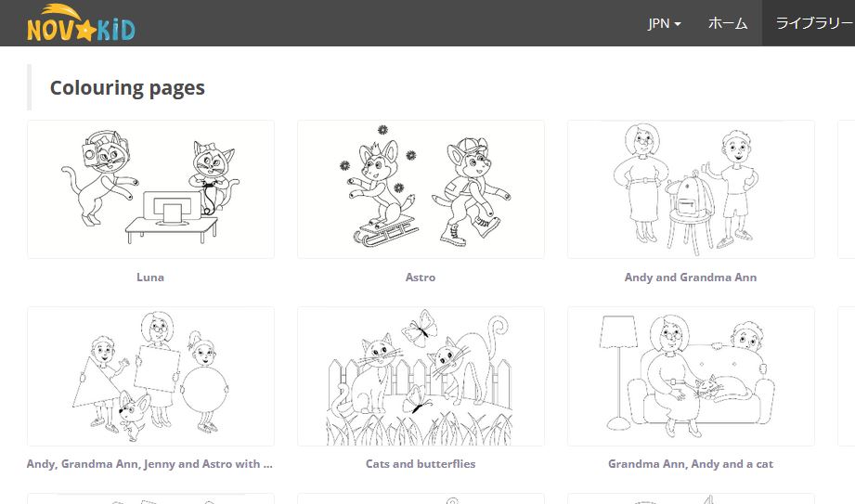855x504 pixels.
Task: Click Cats and butterflies title link
Action: point(421,464)
